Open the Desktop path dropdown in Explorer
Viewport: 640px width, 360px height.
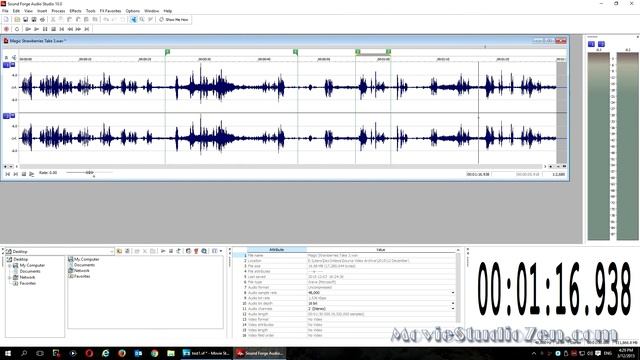coord(111,251)
